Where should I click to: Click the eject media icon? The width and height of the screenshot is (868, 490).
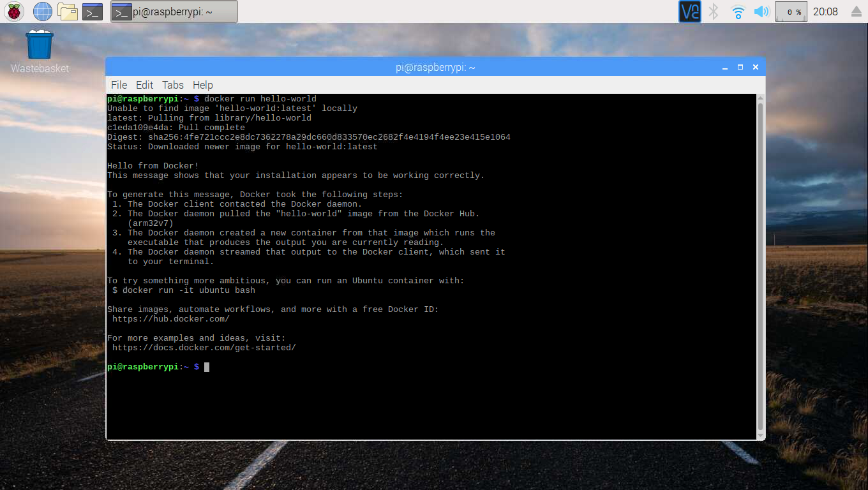(856, 11)
